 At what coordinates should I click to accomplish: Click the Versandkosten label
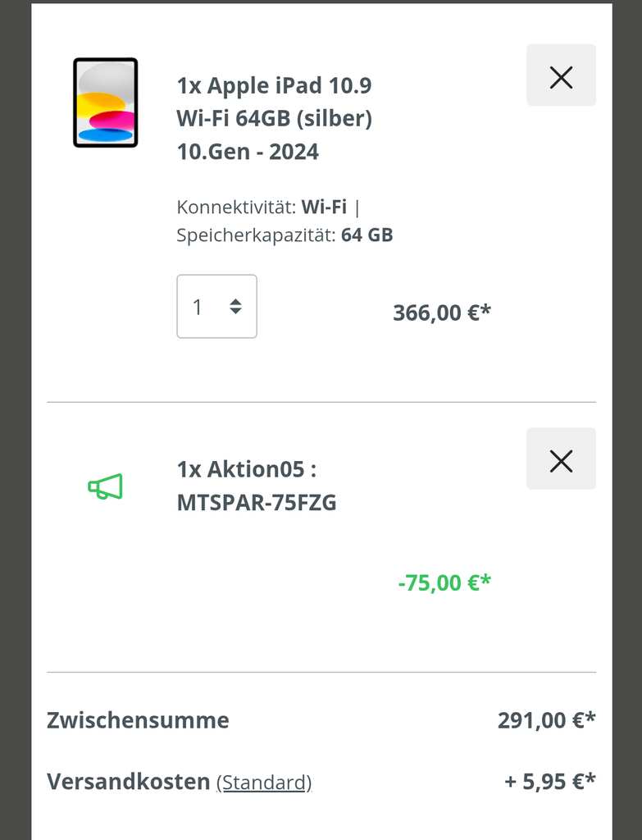coord(129,782)
